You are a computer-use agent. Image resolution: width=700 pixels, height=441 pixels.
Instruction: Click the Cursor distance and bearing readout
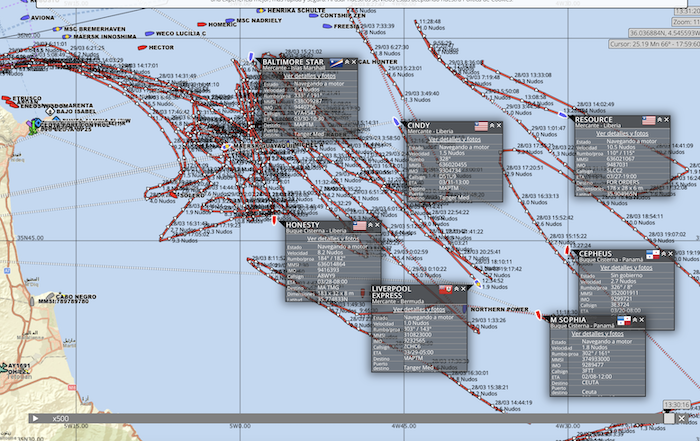coord(654,44)
